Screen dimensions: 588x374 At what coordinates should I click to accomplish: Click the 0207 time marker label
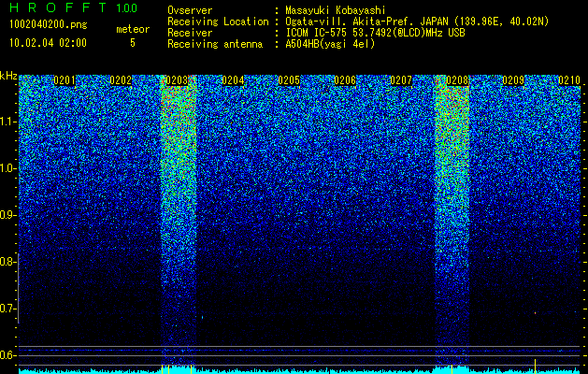(x=401, y=80)
